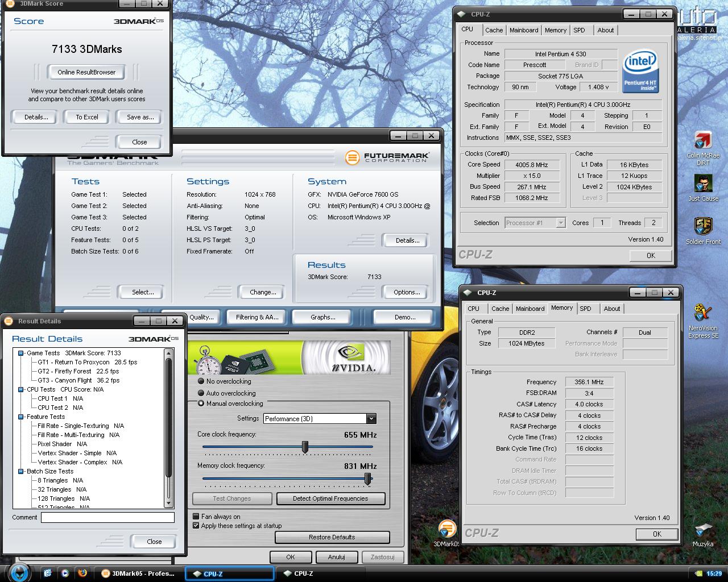728x582 pixels.
Task: Click OK in the CPU-Z Memory window
Action: coord(657,534)
